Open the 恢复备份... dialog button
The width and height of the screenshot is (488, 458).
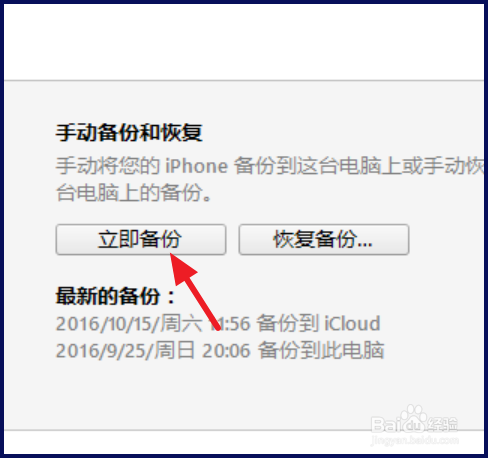324,239
